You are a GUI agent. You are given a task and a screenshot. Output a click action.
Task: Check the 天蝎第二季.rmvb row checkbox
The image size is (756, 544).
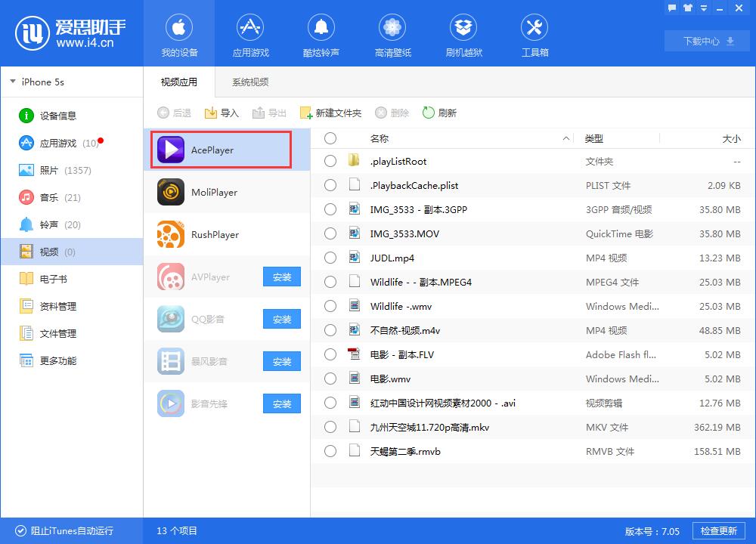[x=330, y=451]
